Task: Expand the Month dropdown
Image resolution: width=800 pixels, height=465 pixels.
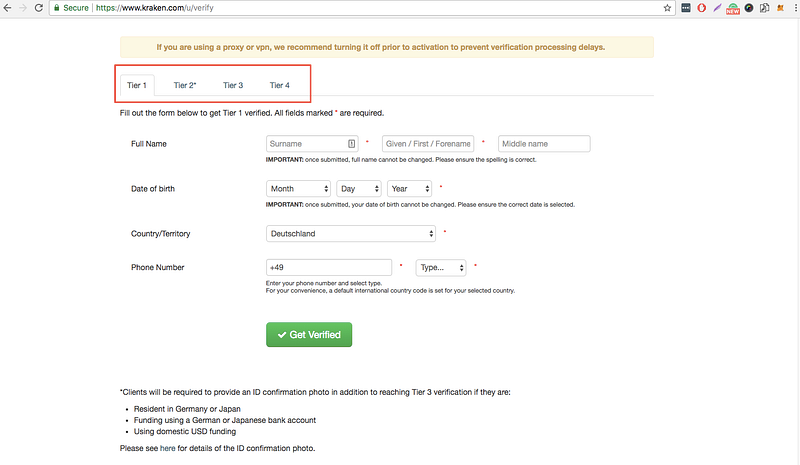Action: pos(298,189)
